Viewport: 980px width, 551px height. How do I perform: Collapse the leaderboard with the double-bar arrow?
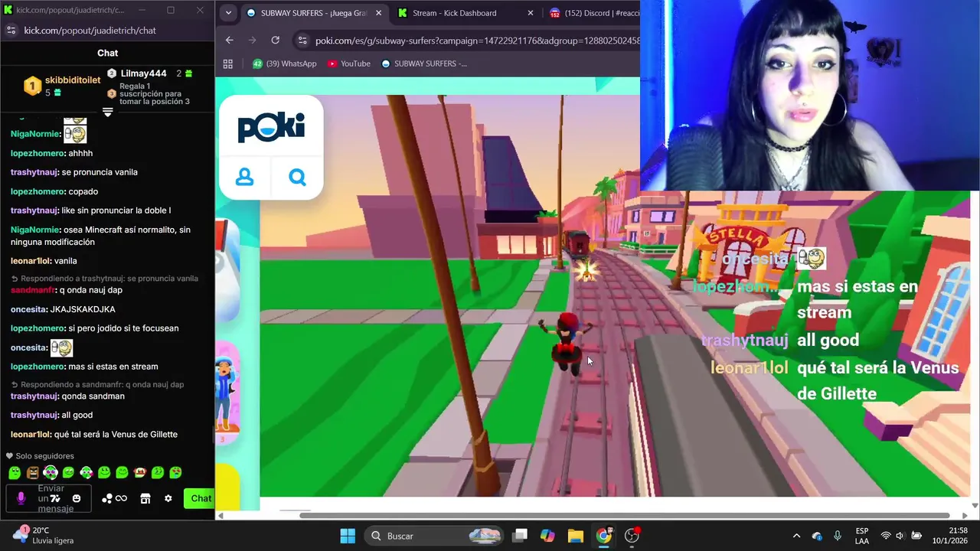pos(108,112)
